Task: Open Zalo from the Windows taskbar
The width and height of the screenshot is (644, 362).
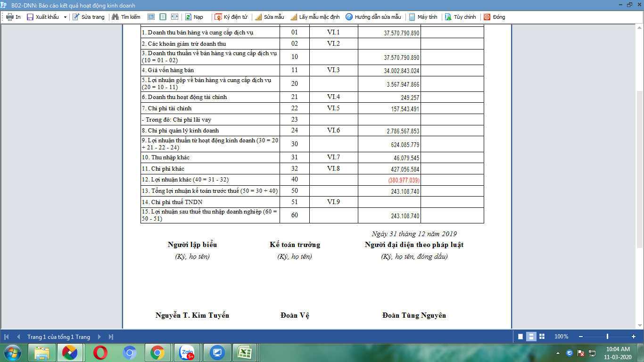Action: point(187,353)
